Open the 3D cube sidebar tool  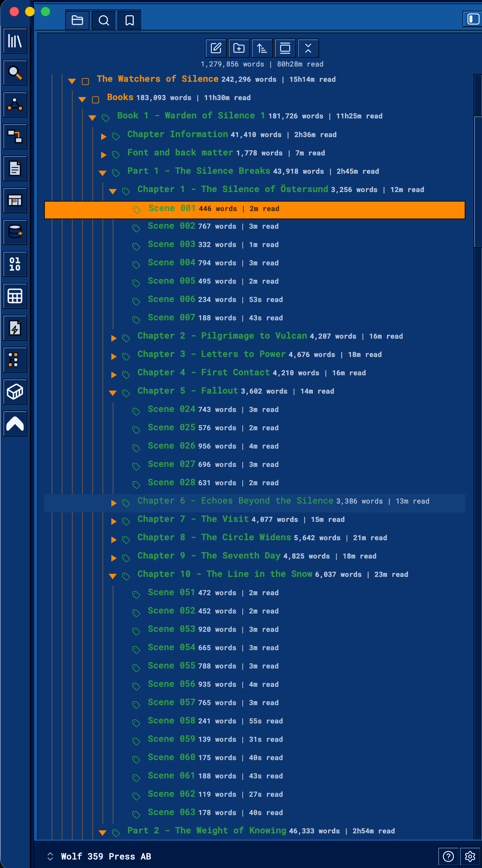(x=15, y=392)
